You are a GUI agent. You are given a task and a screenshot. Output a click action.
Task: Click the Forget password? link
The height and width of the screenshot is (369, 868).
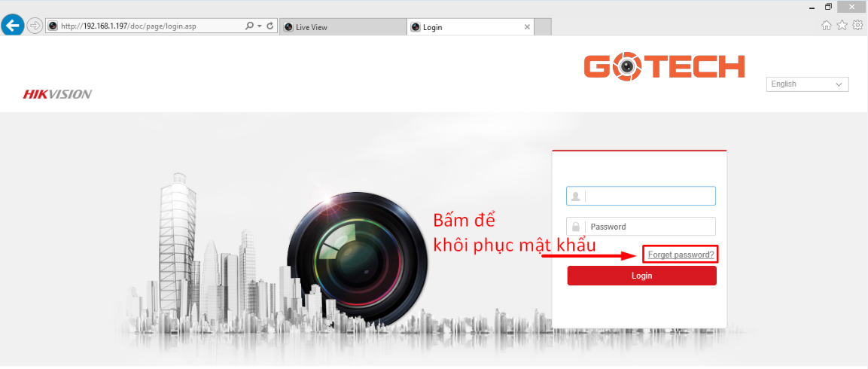pos(681,255)
